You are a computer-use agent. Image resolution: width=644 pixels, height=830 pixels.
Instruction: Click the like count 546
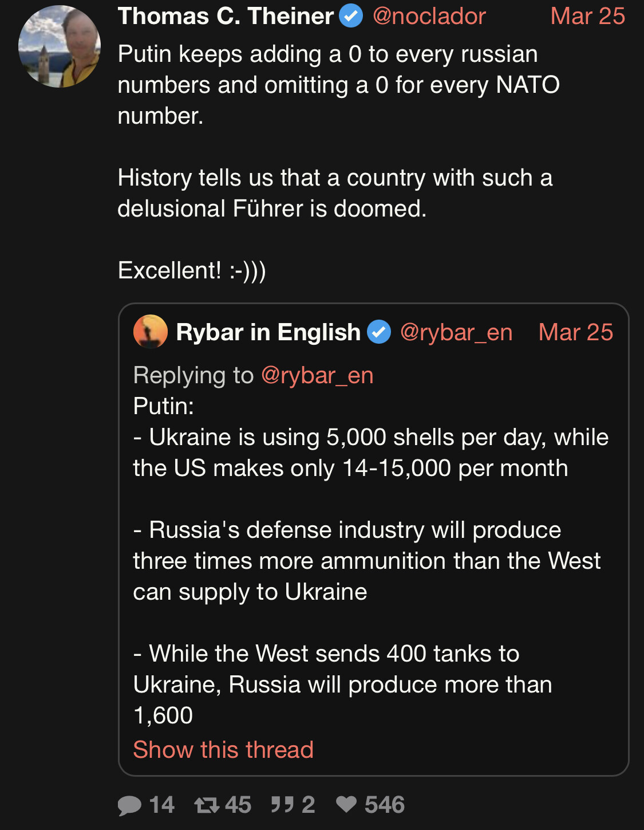click(x=385, y=805)
